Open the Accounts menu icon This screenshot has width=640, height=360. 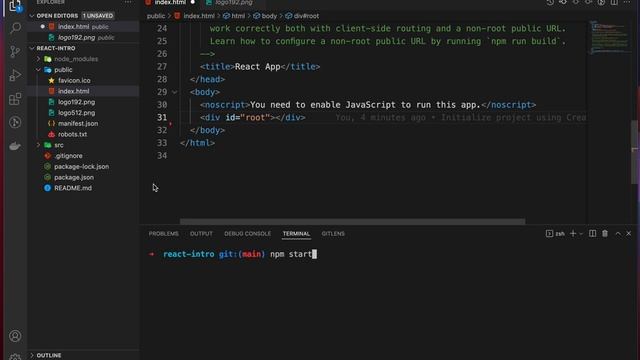15,336
